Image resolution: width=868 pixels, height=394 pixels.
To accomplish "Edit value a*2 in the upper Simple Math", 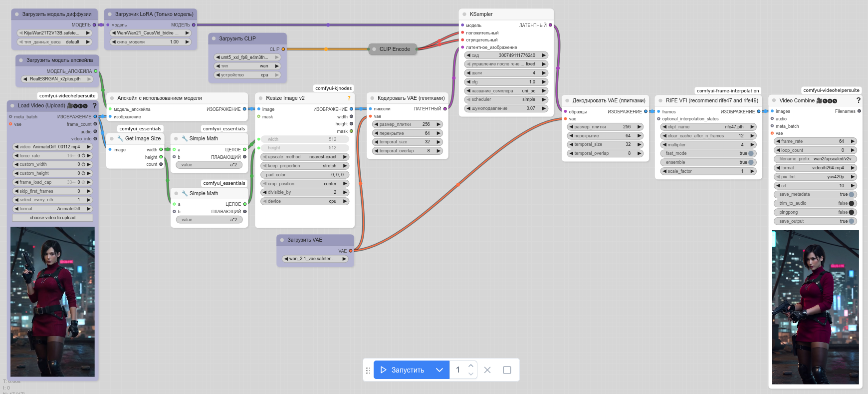I will (209, 165).
